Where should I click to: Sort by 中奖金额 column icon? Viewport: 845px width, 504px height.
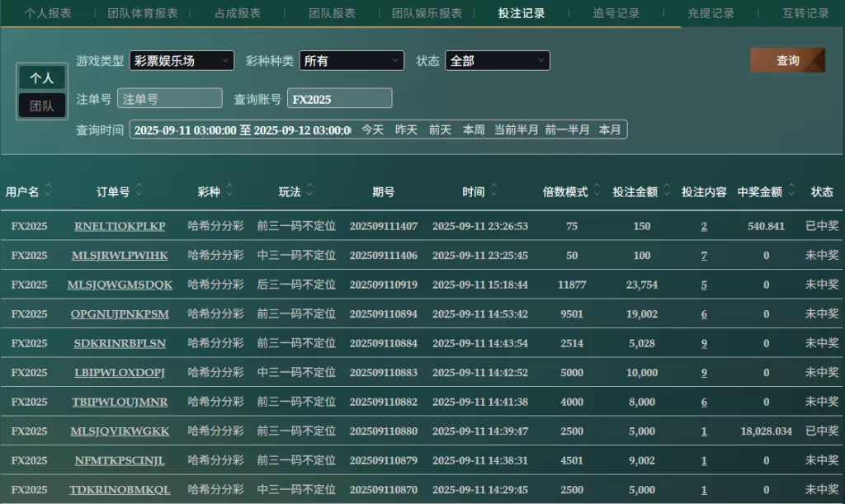click(x=790, y=191)
